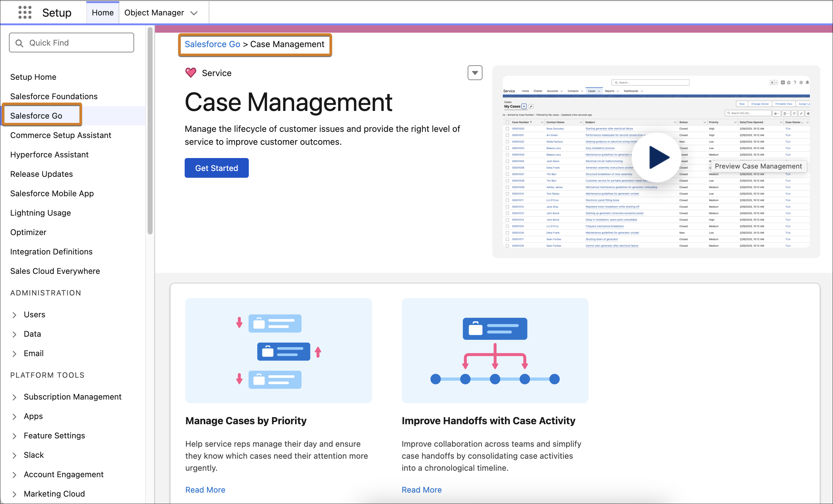Open Setup Home in sidebar
This screenshot has width=833, height=504.
[33, 77]
